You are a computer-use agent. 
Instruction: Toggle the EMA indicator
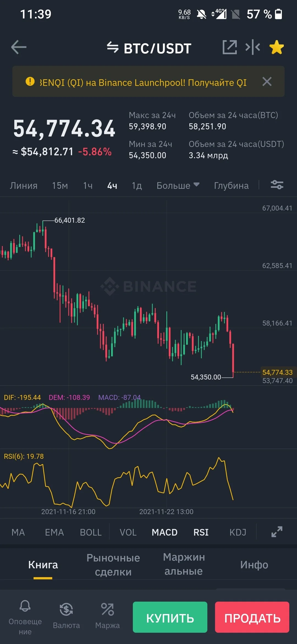(54, 532)
